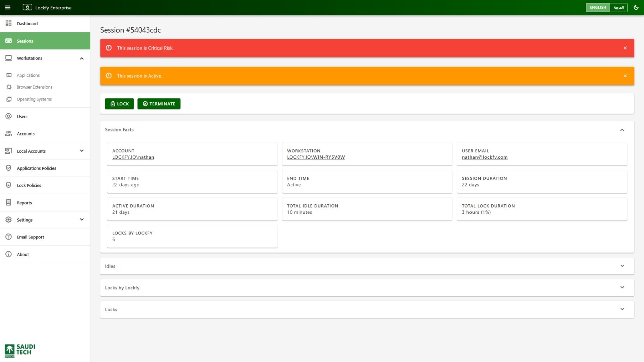Click the Lockfy Enterprise logo icon
The width and height of the screenshot is (644, 362).
(x=27, y=8)
